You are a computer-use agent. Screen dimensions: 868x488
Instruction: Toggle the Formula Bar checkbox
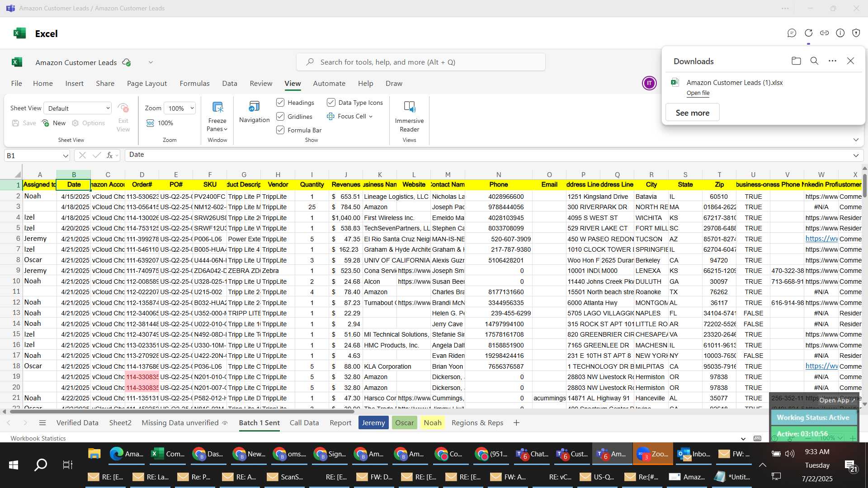(x=280, y=130)
